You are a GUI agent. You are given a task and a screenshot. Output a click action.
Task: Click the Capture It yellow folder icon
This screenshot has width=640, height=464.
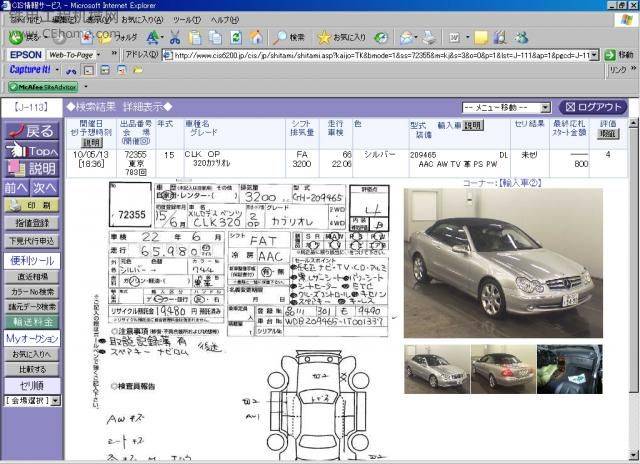click(x=138, y=70)
